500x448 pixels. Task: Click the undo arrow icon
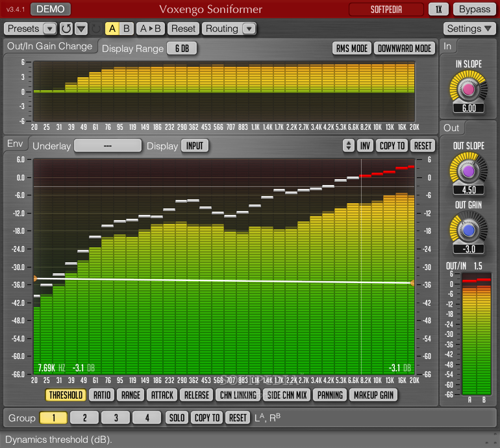pos(66,29)
